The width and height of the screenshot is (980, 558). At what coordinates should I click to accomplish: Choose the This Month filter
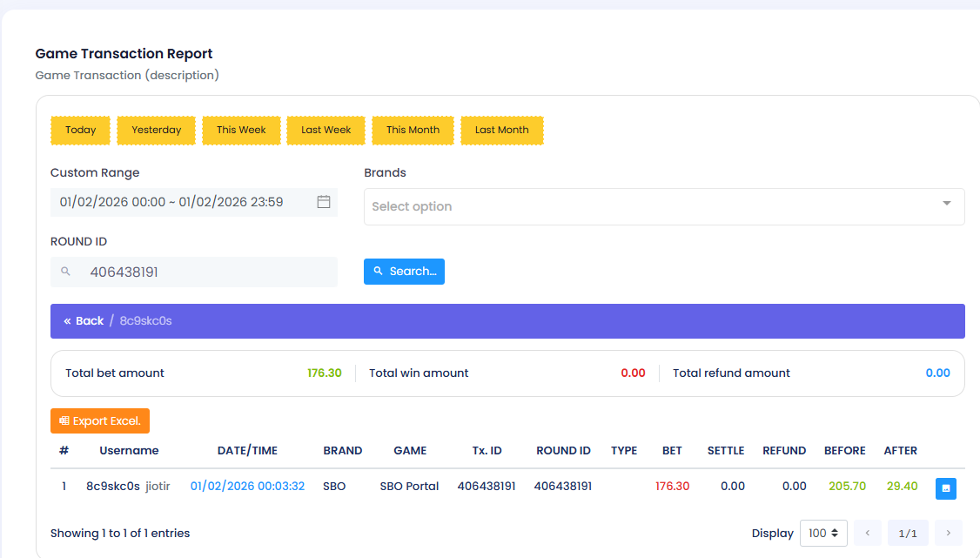coord(413,130)
